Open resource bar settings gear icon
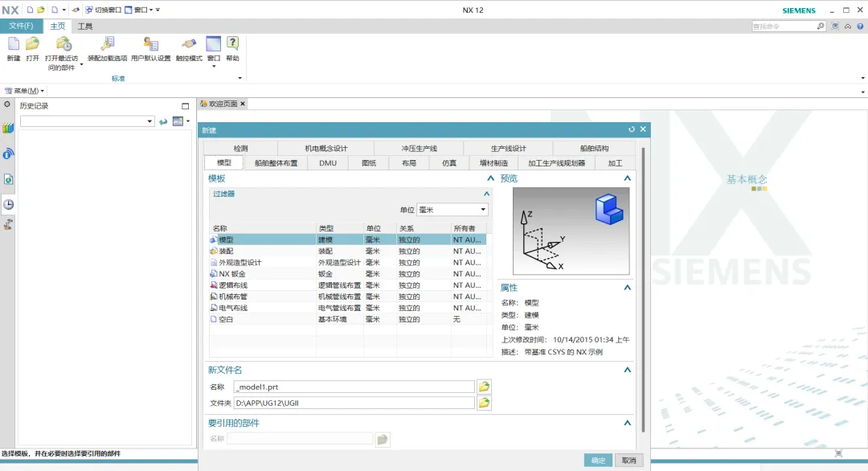Image resolution: width=868 pixels, height=471 pixels. [x=7, y=104]
